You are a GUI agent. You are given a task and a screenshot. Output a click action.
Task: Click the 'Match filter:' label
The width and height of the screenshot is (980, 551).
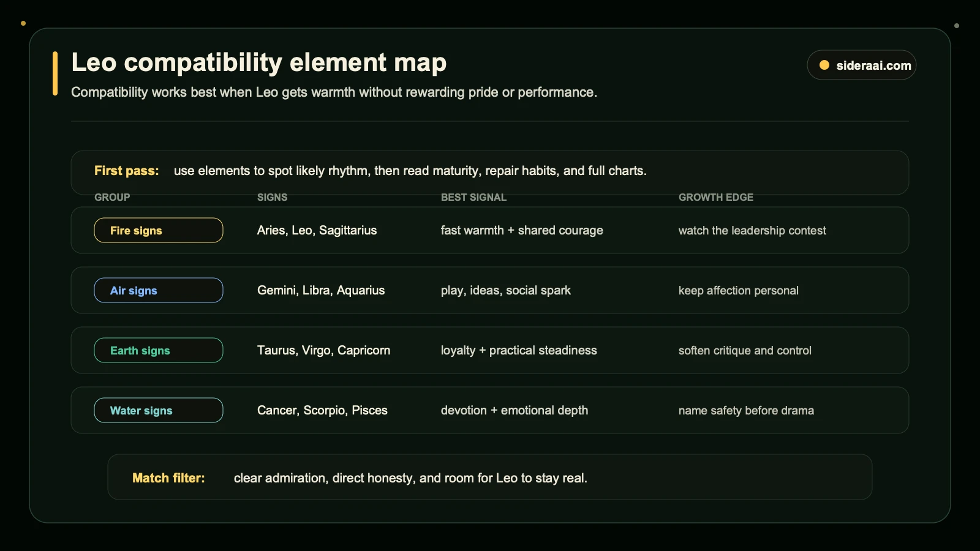click(x=168, y=478)
